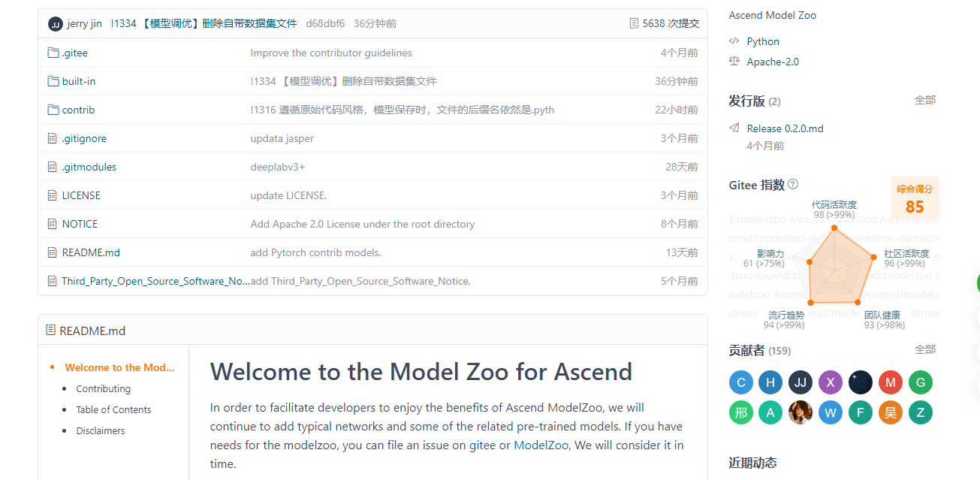
Task: Click the scale license icon beside Apache-2.0
Action: coord(734,62)
